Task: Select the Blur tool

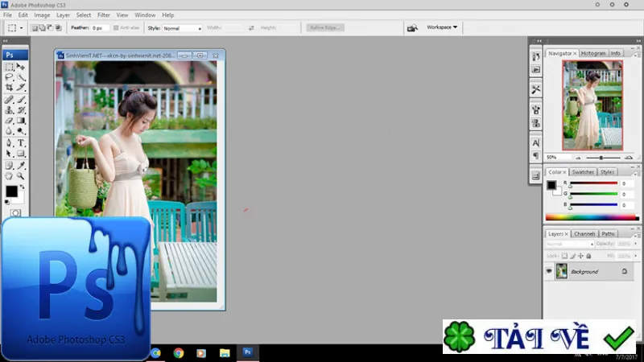Action: click(x=10, y=131)
